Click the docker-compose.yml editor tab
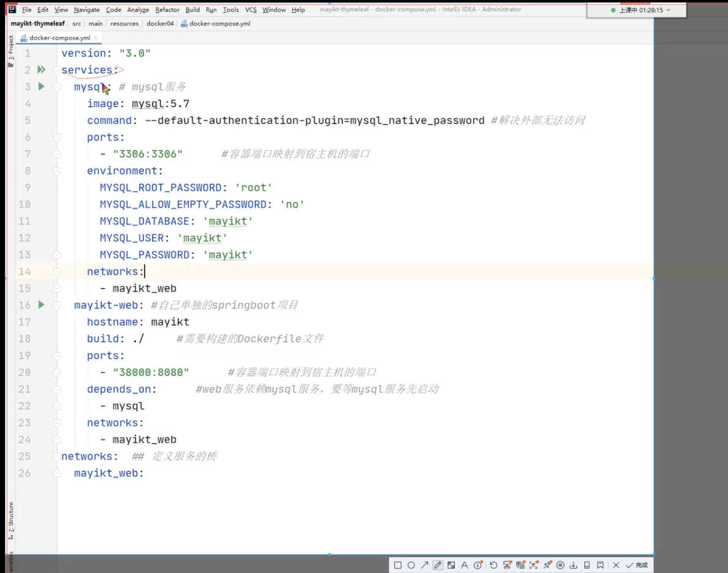The image size is (728, 573). click(x=58, y=37)
